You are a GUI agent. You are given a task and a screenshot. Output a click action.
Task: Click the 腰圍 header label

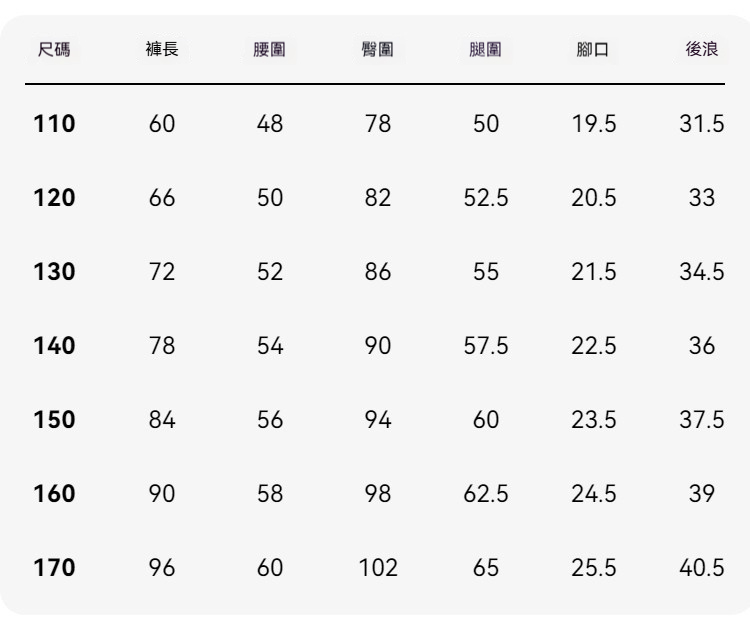pos(270,49)
